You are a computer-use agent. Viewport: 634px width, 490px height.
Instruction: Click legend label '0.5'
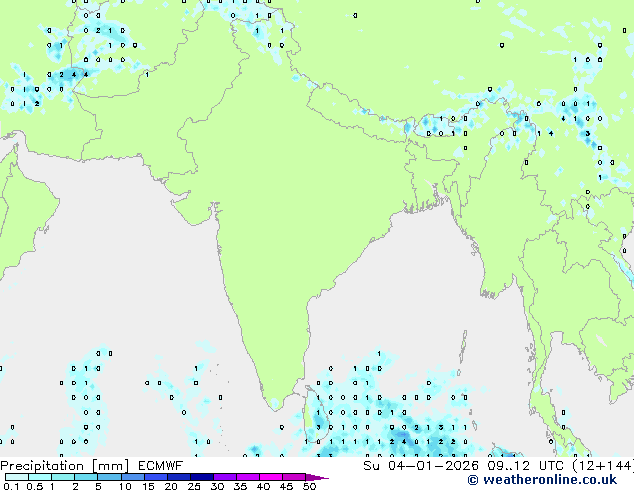[35, 486]
